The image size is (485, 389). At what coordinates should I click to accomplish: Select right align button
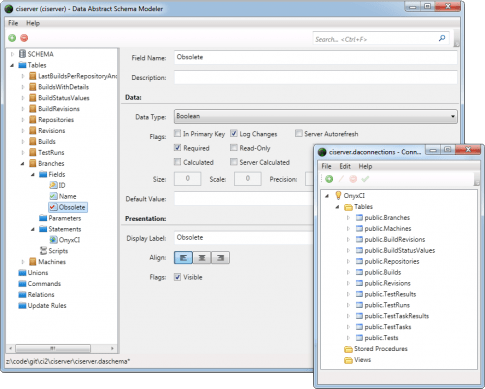click(x=220, y=258)
